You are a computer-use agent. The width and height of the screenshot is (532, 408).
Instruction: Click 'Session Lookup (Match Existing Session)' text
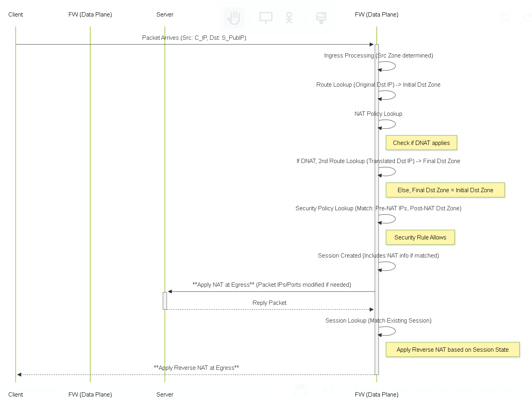[378, 321]
